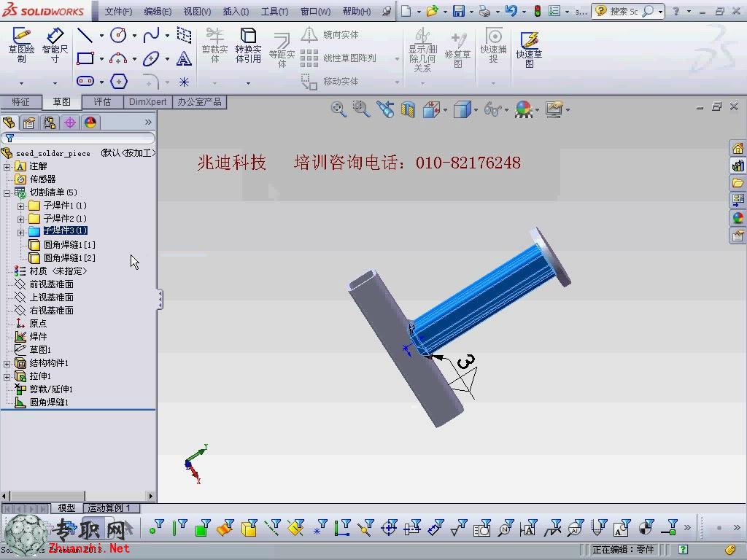This screenshot has width=747, height=560.
Task: Expand the 拉伸1 feature
Action: pyautogui.click(x=7, y=377)
